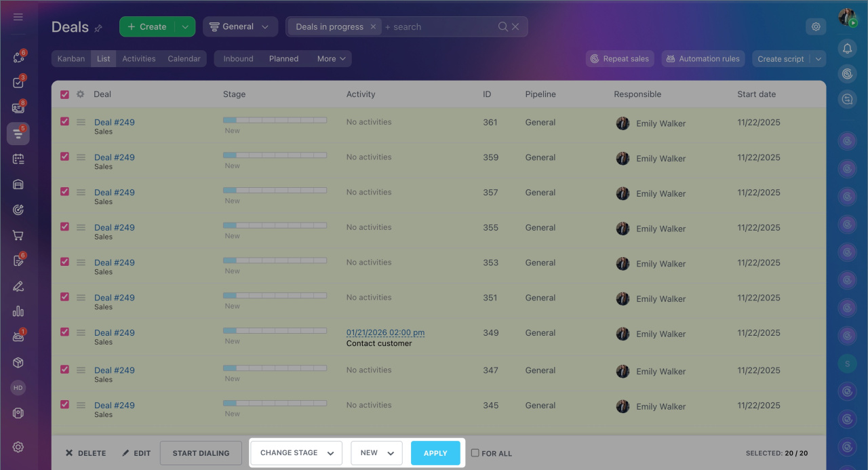
Task: Open the shopping cart sidebar icon
Action: pos(18,235)
